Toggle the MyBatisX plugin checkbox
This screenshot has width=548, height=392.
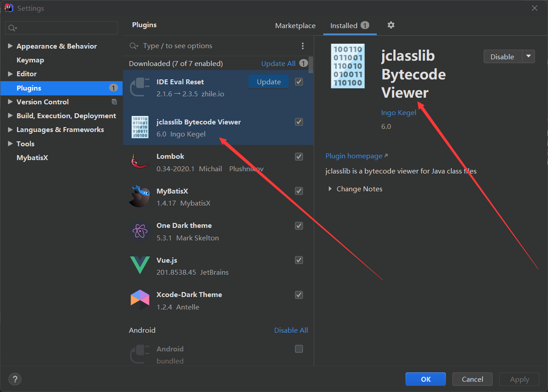click(299, 191)
